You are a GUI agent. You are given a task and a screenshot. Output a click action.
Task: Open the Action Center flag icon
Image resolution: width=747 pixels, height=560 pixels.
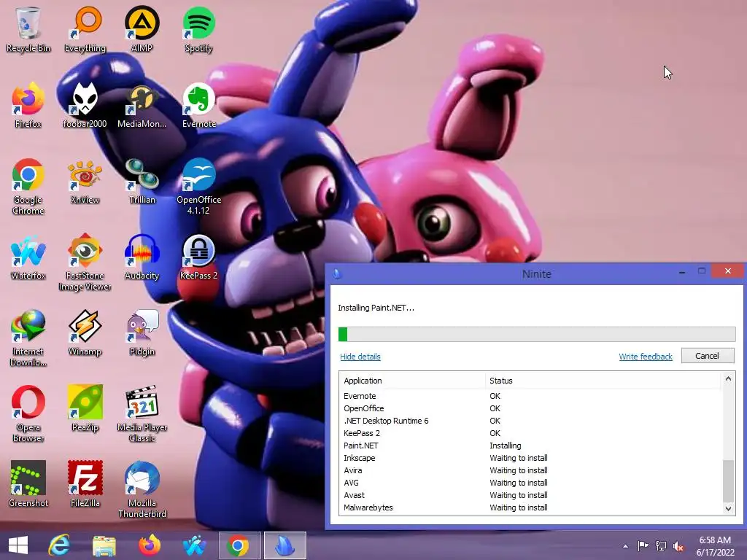click(x=643, y=546)
